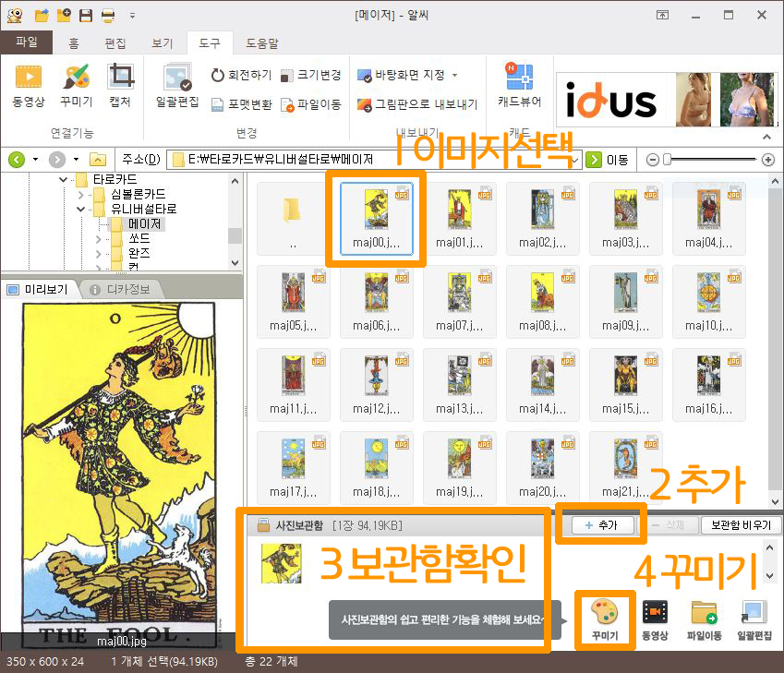Screen dimensions: 784x673
Task: Select thumbnail maj21.jpg
Action: tap(625, 467)
